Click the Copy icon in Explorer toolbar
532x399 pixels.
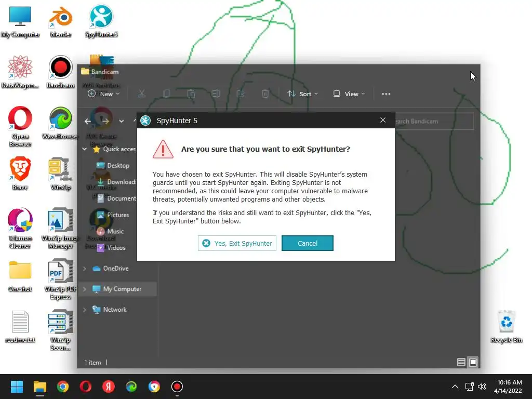tap(166, 94)
